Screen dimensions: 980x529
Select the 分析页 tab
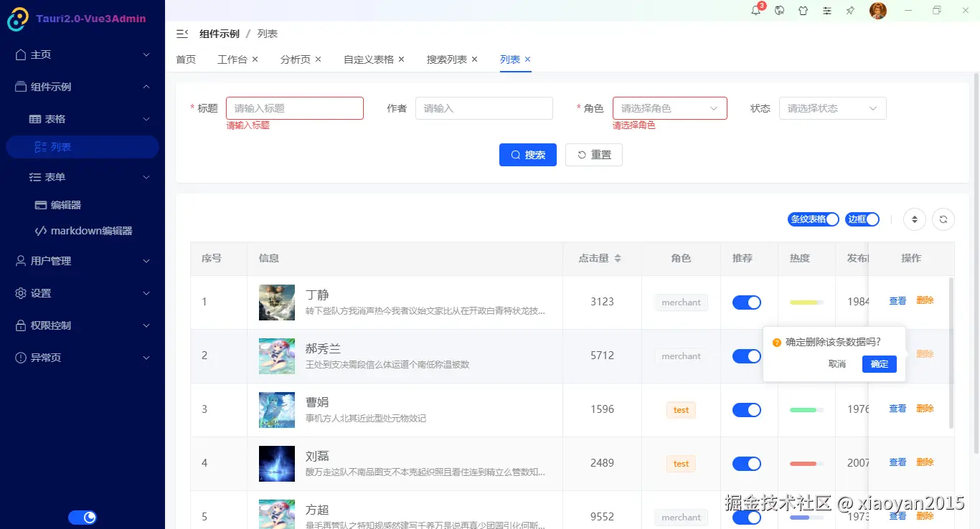(296, 59)
